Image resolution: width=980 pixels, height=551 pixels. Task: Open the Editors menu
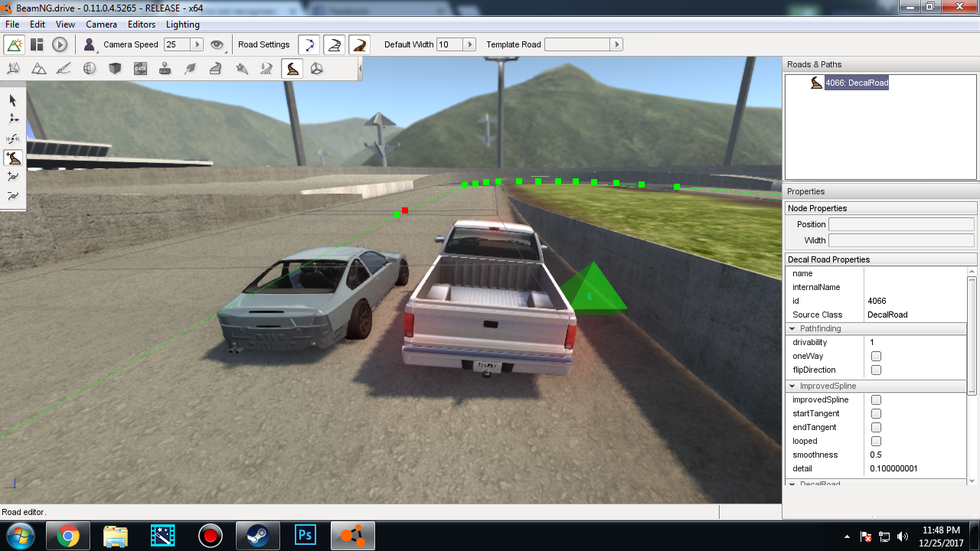[x=142, y=24]
